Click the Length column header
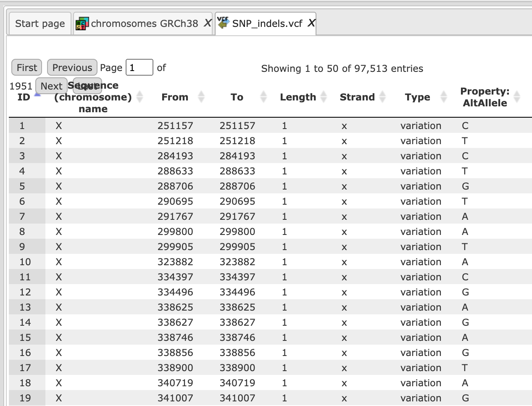Viewport: 532px width, 406px height. pos(298,97)
